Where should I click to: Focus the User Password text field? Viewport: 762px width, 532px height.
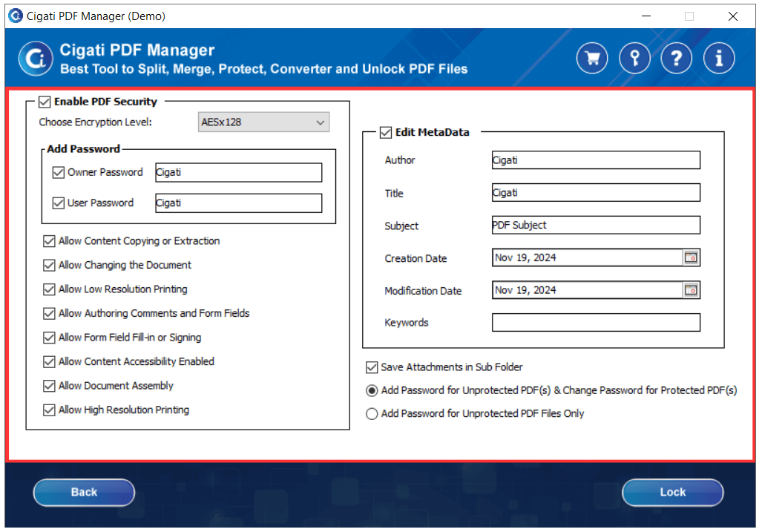(239, 203)
